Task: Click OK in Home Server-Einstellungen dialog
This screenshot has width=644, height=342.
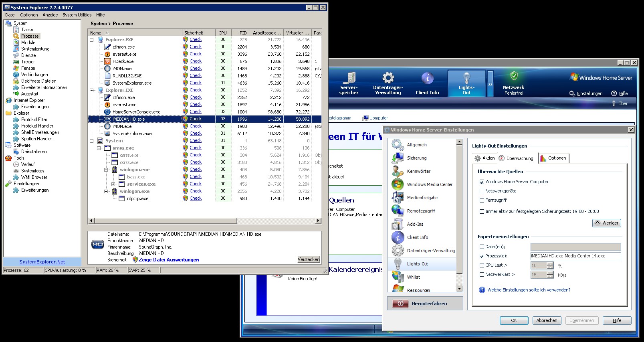Action: pos(514,320)
